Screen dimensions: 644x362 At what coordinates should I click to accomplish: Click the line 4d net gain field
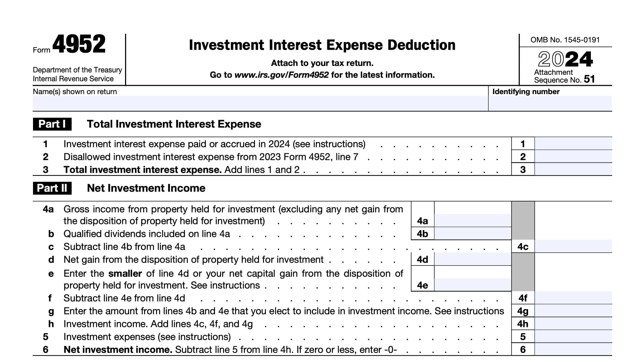(x=473, y=259)
